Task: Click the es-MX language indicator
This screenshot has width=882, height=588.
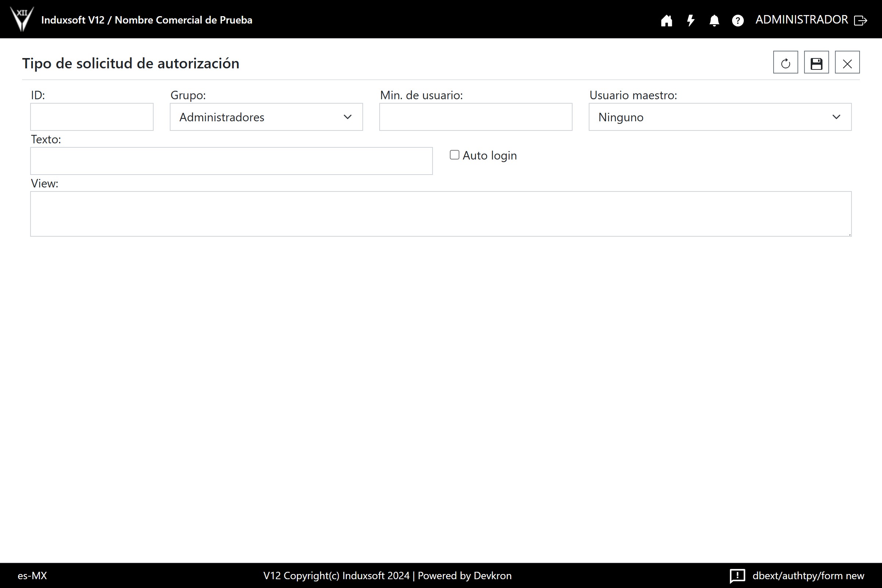Action: coord(32,575)
